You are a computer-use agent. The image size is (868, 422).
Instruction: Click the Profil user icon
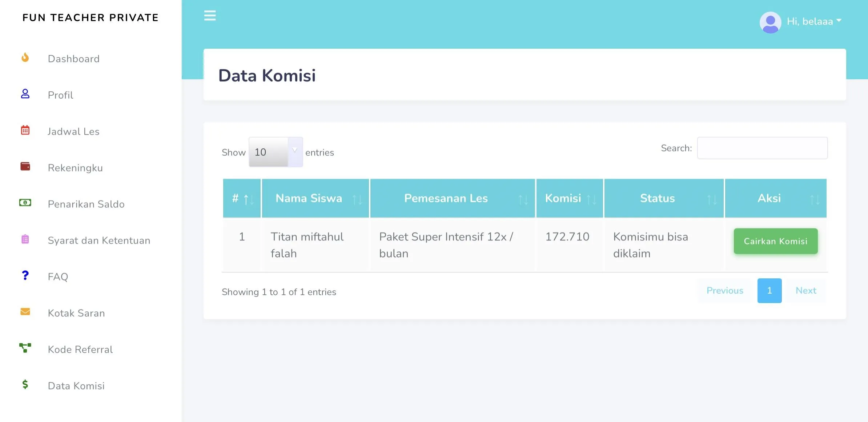point(25,94)
